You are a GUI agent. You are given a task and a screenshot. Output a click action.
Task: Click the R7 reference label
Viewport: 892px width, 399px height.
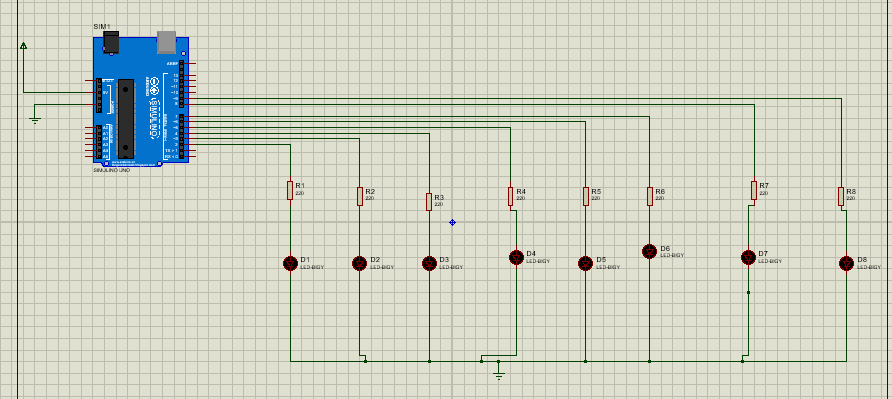pos(764,186)
